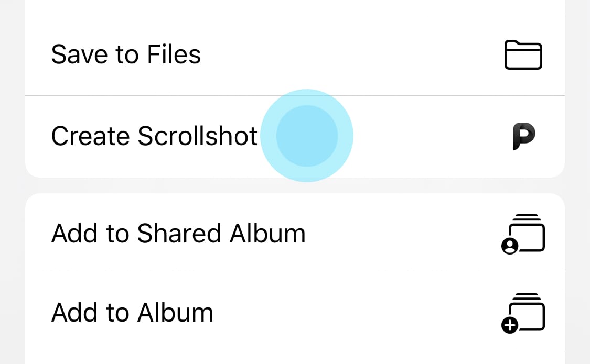Click the person badge on the shared album icon
Image resolution: width=590 pixels, height=364 pixels.
coord(510,246)
